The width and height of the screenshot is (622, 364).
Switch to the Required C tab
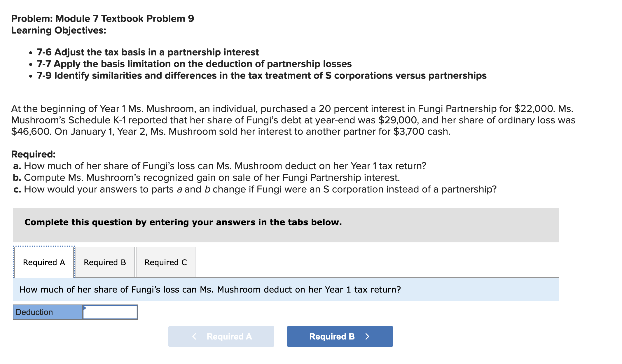pyautogui.click(x=165, y=262)
